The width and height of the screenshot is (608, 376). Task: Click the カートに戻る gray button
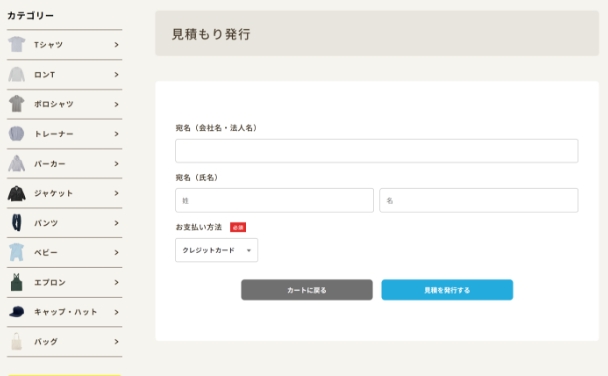click(307, 290)
